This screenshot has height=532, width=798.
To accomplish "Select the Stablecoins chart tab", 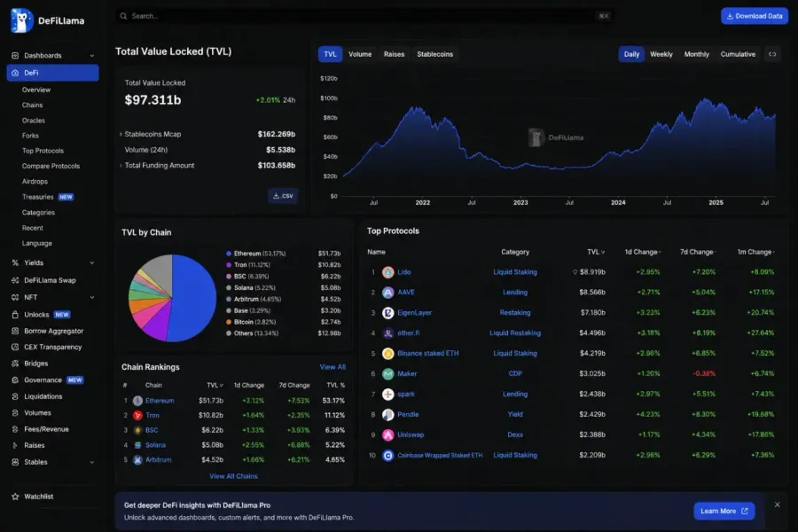I will tap(434, 54).
